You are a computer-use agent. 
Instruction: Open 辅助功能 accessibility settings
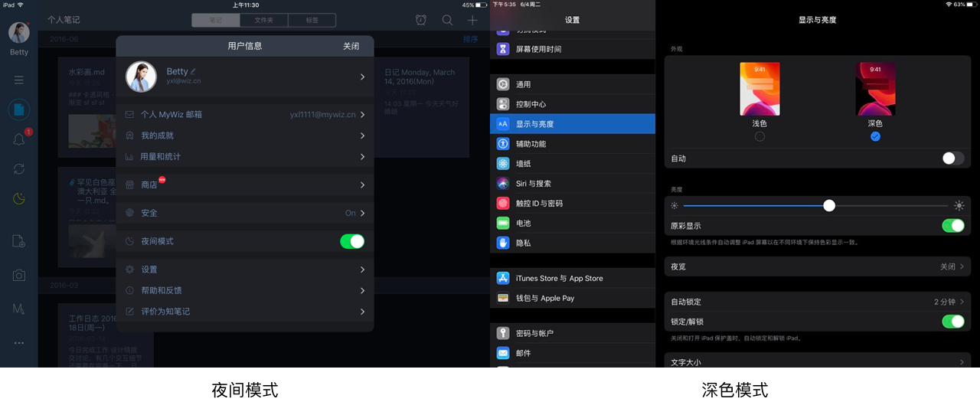pos(573,144)
